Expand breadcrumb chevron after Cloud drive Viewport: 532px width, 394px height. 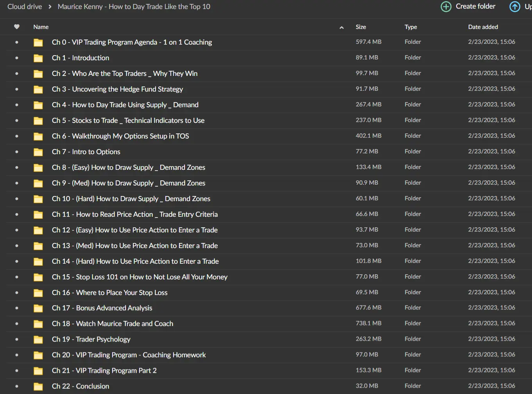(50, 7)
